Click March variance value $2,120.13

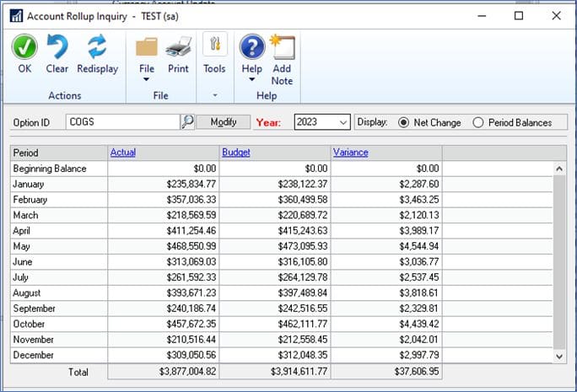[x=419, y=215]
